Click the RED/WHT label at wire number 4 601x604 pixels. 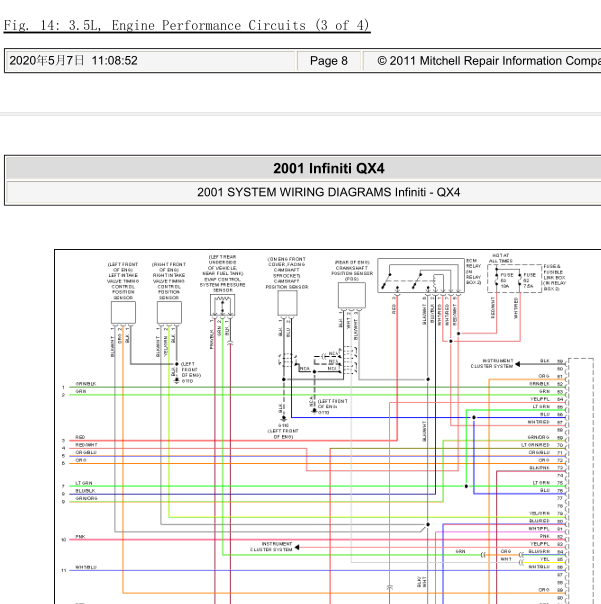pos(86,445)
